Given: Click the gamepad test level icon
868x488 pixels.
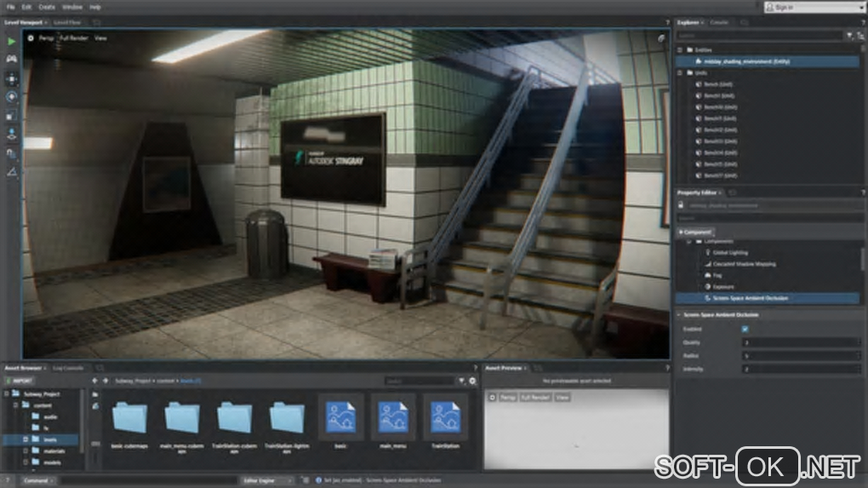Looking at the screenshot, I should click(x=11, y=59).
